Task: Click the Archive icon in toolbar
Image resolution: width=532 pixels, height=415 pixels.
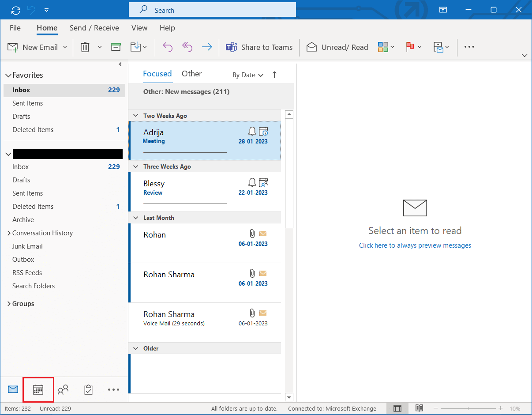Action: (116, 47)
